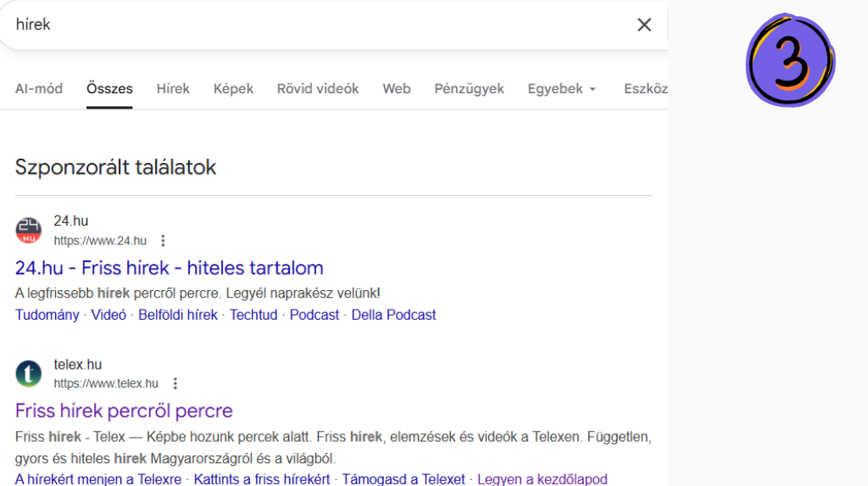Follow the Belföldi hírek sitelink
The width and height of the screenshot is (868, 486).
[x=178, y=315]
